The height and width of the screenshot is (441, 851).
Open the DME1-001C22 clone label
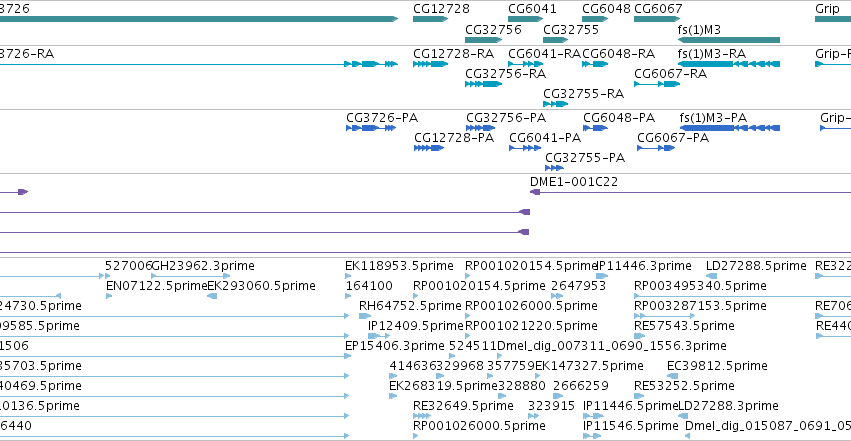[574, 182]
